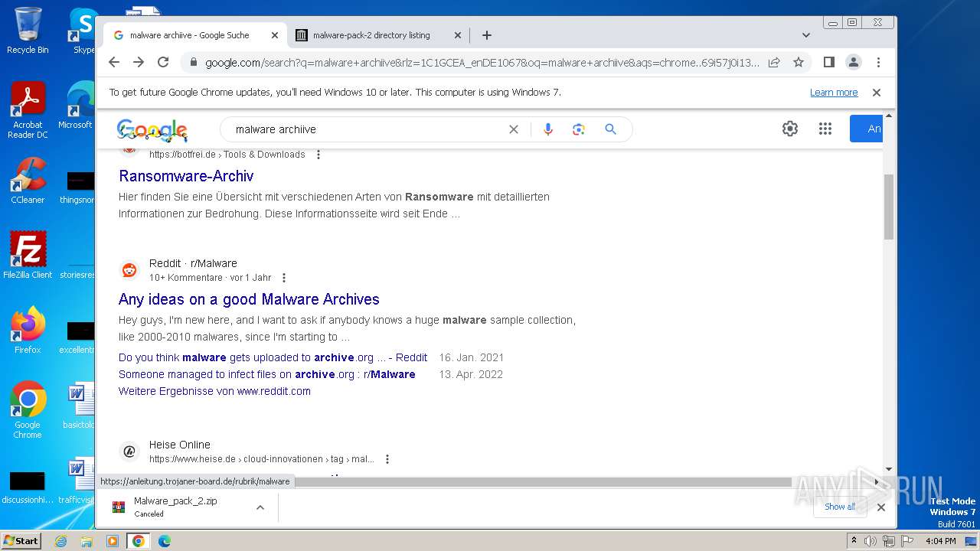Viewport: 980px width, 551px height.
Task: Click the Google logo
Action: coord(152,130)
